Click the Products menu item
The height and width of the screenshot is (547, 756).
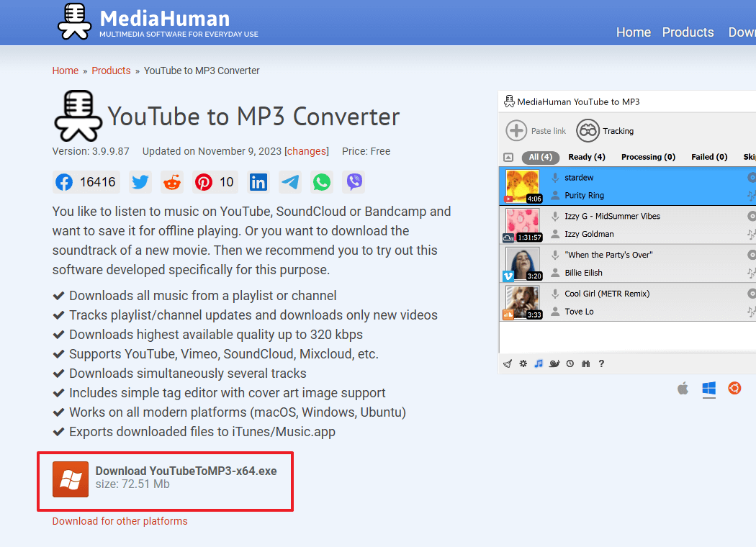click(688, 32)
